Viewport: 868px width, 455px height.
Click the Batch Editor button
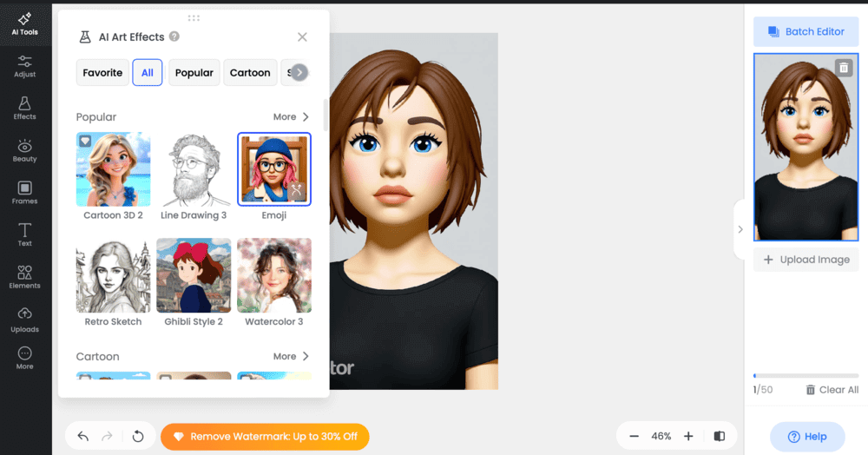tap(806, 32)
